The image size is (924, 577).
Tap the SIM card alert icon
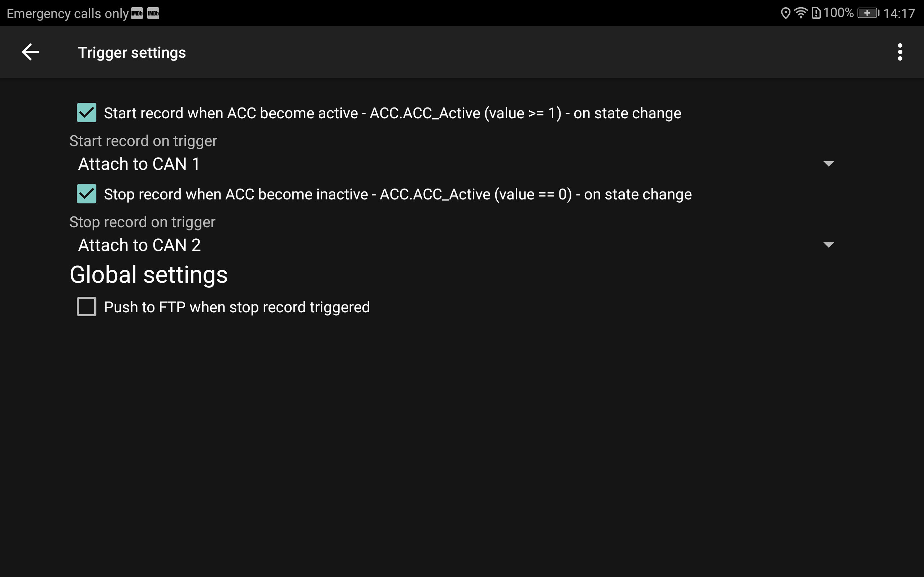tap(816, 13)
